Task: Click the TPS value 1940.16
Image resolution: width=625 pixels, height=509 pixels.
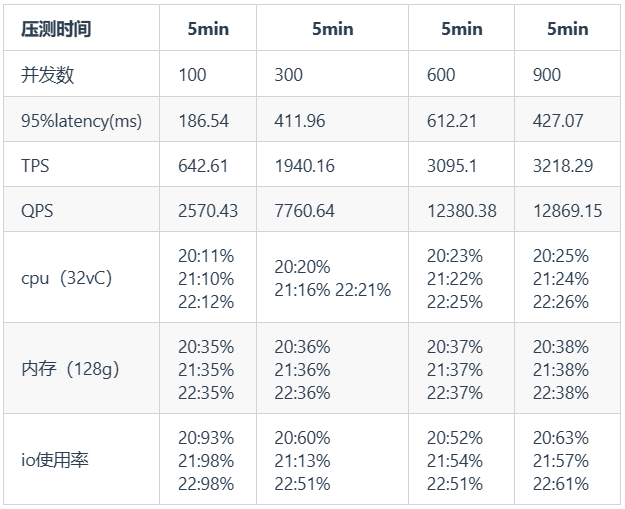Action: tap(304, 166)
